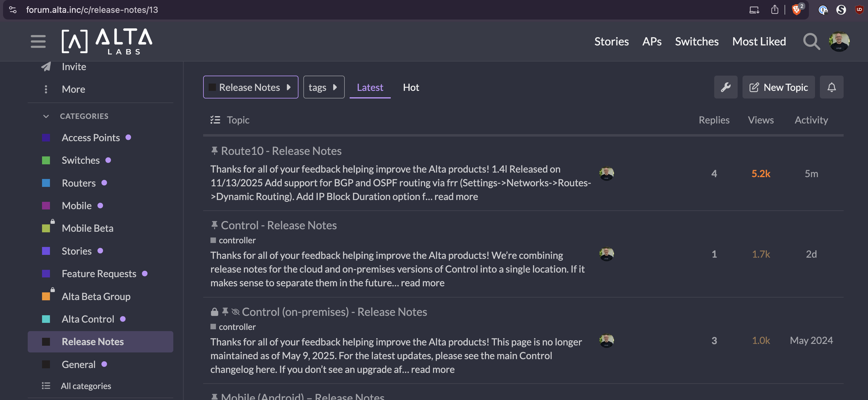Open the wrench category admin tools
This screenshot has height=400, width=868.
tap(725, 87)
